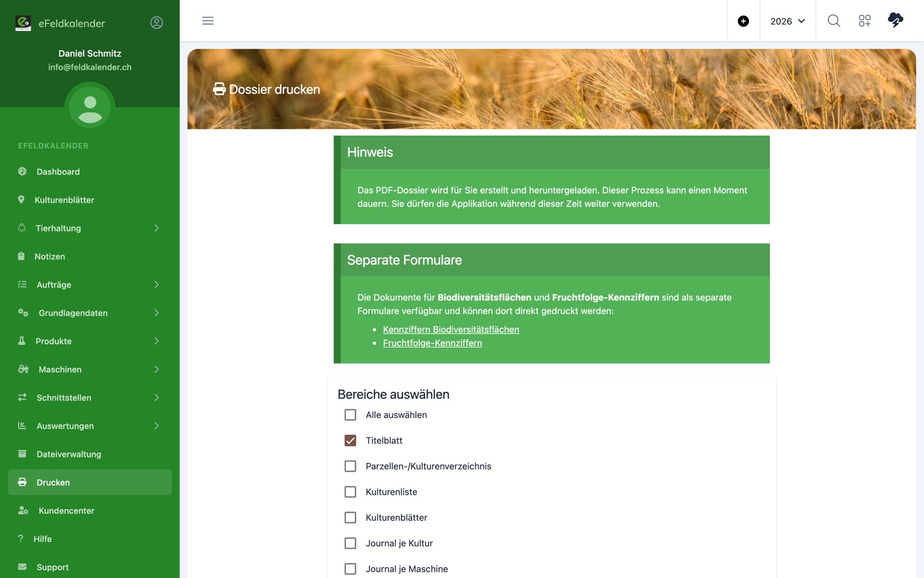Click the Notizen clipboard icon
Screen dimensions: 924x578
click(21, 256)
